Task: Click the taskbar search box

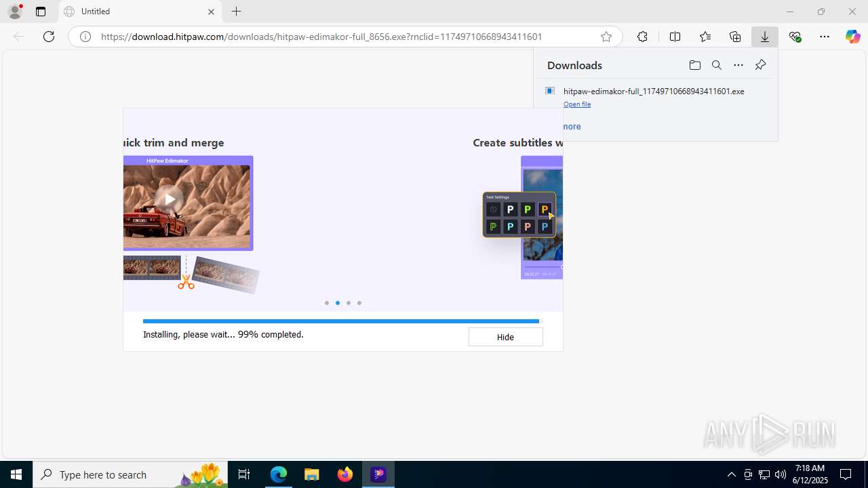Action: pyautogui.click(x=130, y=474)
